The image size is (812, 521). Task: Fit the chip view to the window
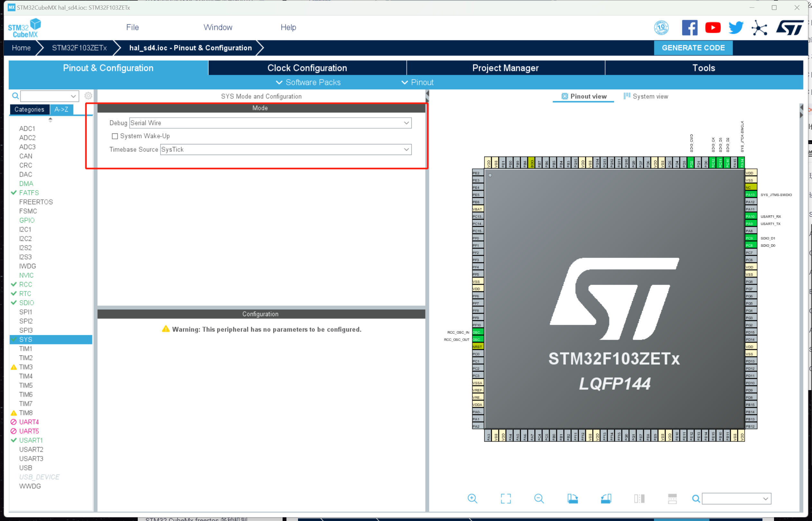pos(506,498)
